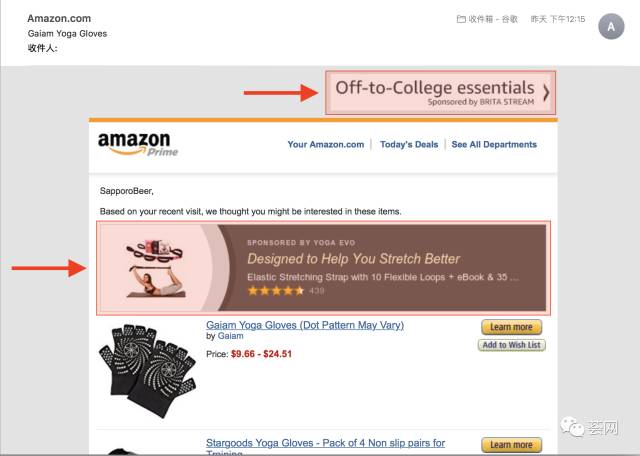Click the 439 review count
Screen dimensions: 640x456
(318, 291)
